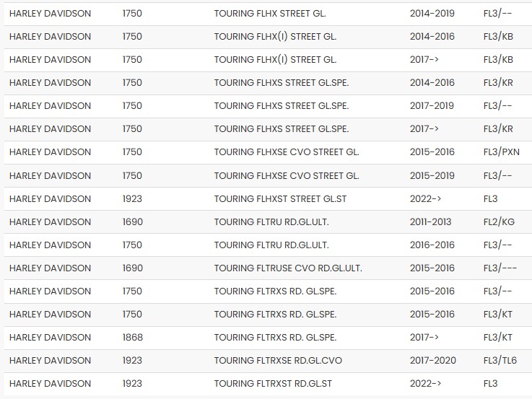Viewport: 532px width, 399px height.
Task: Click the 2011-2013 year range
Action: click(x=432, y=222)
